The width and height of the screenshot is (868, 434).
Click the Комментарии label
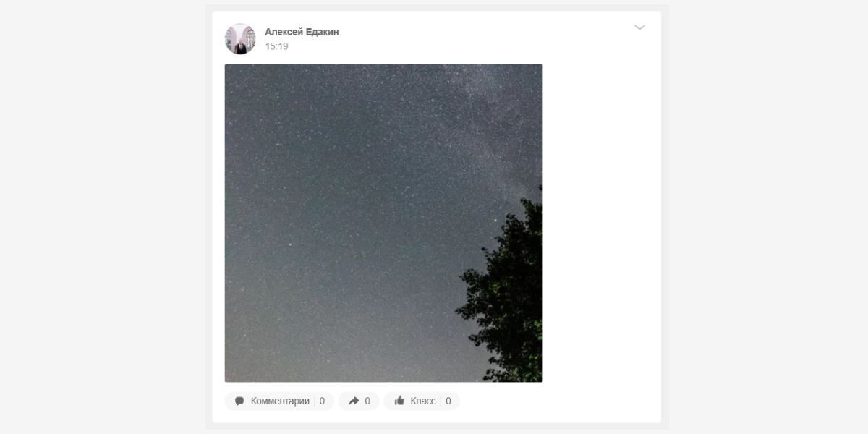tap(280, 401)
